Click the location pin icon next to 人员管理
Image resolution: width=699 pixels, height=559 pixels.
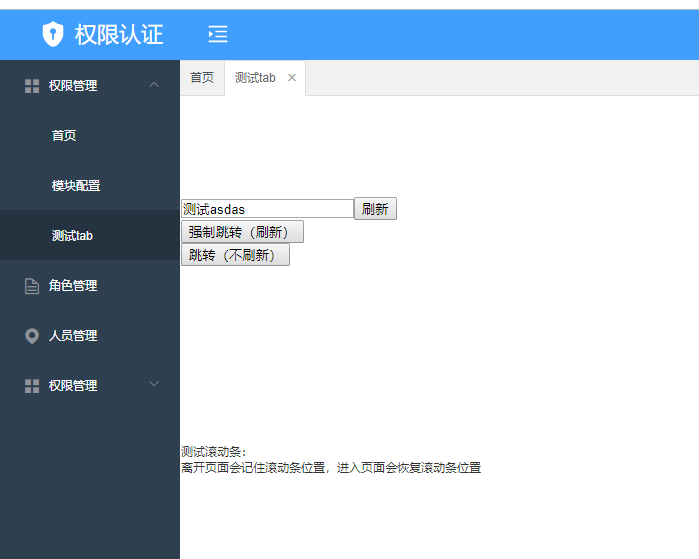[32, 336]
